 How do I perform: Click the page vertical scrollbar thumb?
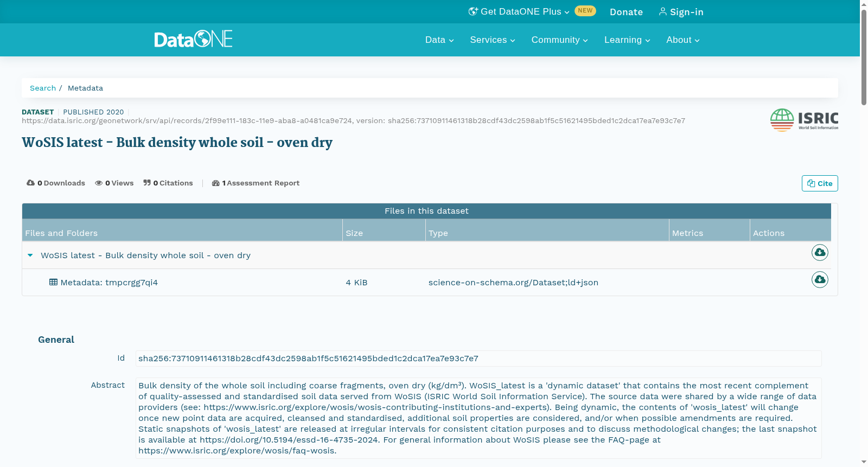pos(864,57)
